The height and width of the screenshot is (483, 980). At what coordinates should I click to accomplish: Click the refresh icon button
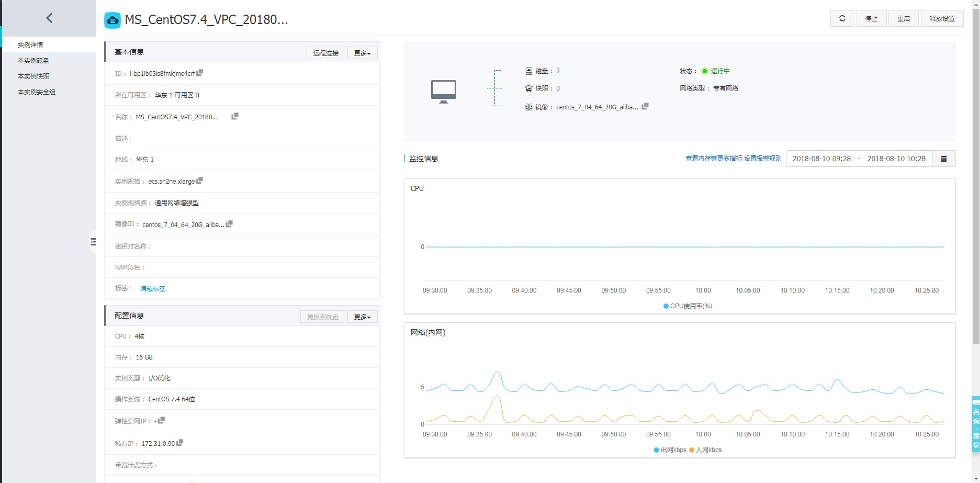click(x=842, y=18)
